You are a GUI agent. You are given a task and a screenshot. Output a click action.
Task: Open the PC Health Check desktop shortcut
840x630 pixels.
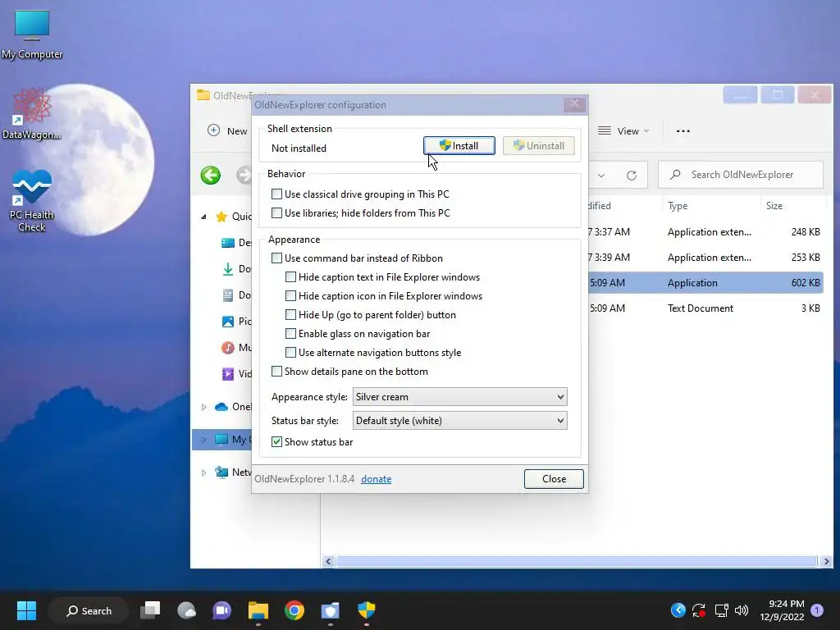coord(32,201)
